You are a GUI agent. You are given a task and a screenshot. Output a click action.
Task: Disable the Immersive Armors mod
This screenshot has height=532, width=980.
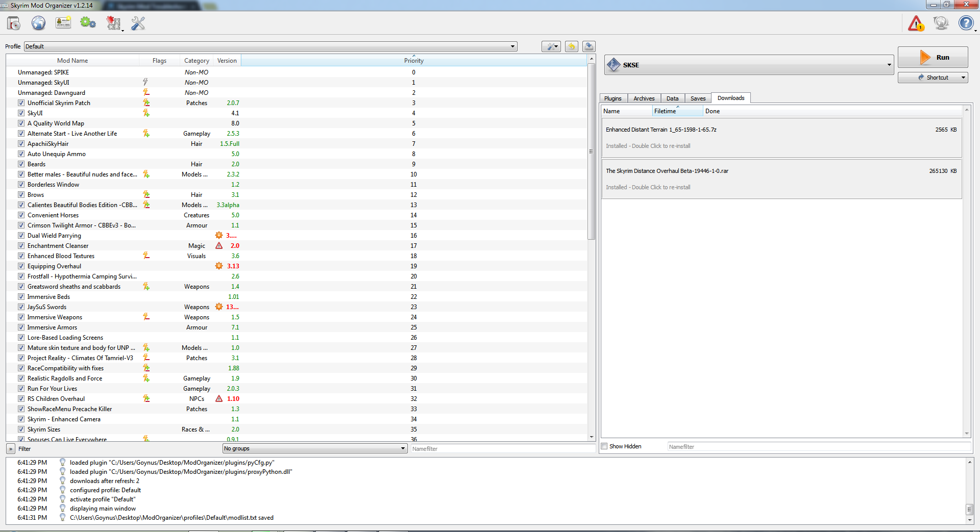(21, 327)
